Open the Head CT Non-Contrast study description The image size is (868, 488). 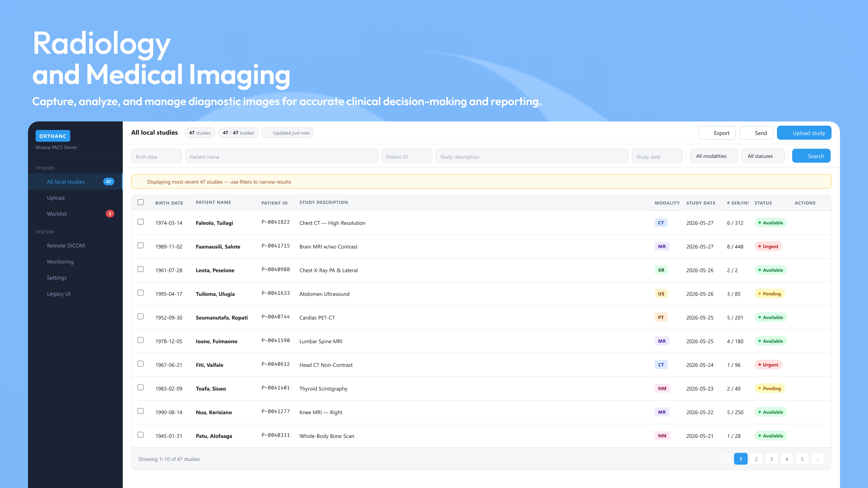click(326, 365)
